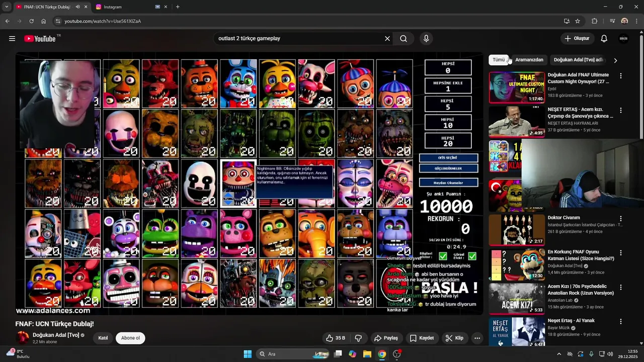Open the browser home page
The image size is (644, 362).
click(x=44, y=21)
